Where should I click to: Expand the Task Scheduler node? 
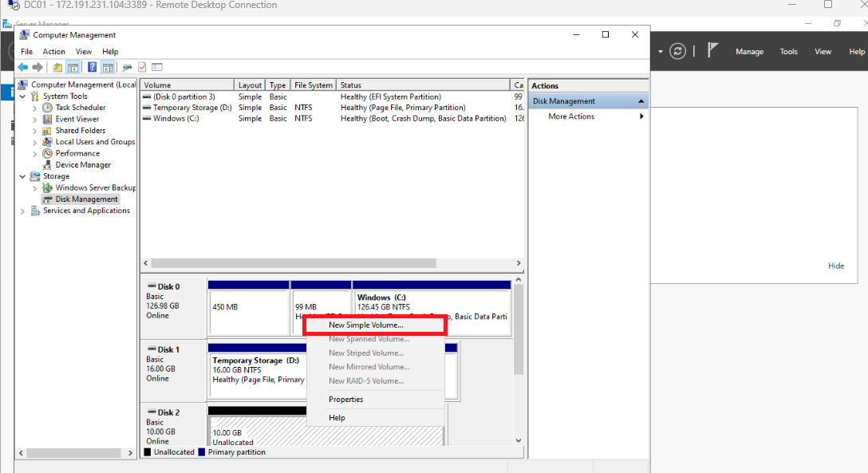(35, 108)
